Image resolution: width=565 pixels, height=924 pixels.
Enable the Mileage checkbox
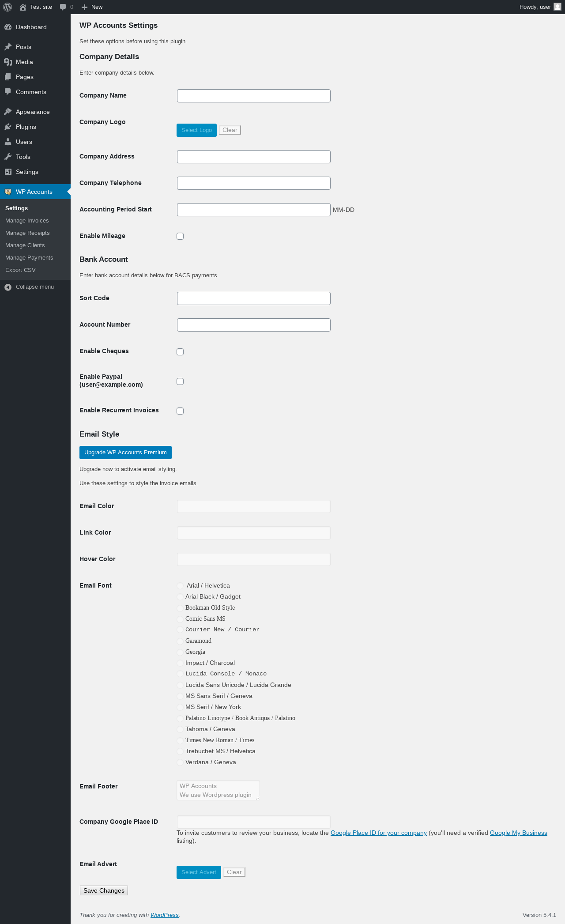click(x=180, y=236)
